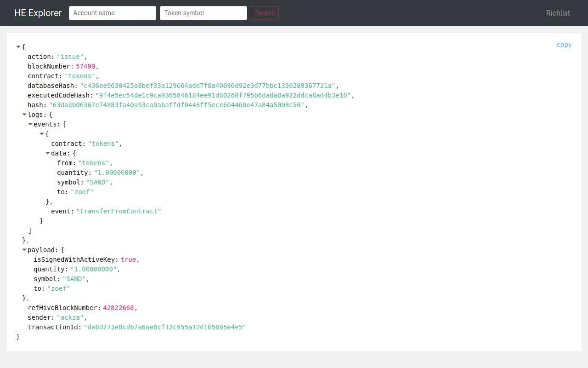Viewport: 588px width, 368px height.
Task: Click the copy link
Action: click(x=564, y=45)
